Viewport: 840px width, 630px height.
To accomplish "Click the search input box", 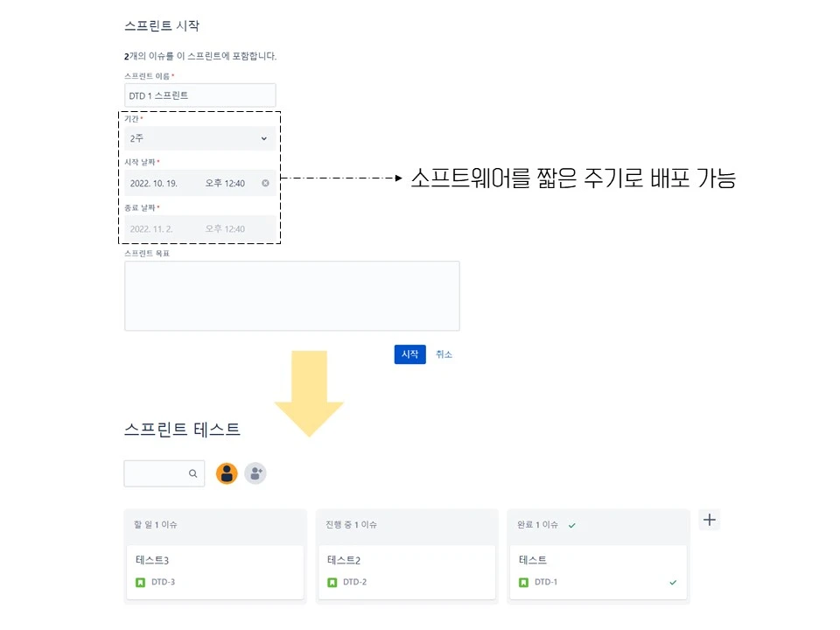I will [x=157, y=473].
